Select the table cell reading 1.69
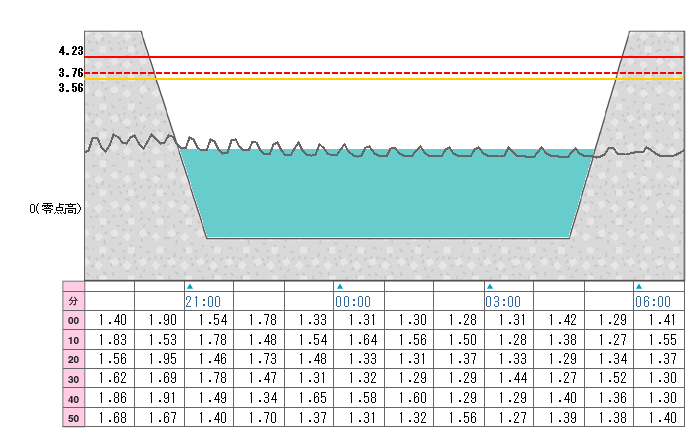The height and width of the screenshot is (430, 700). point(159,378)
